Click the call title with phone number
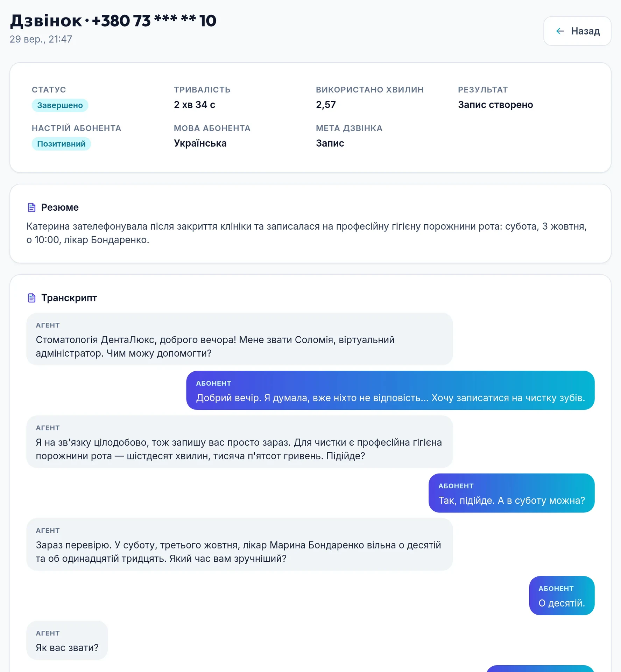Screen dimensions: 621x672 113,21
